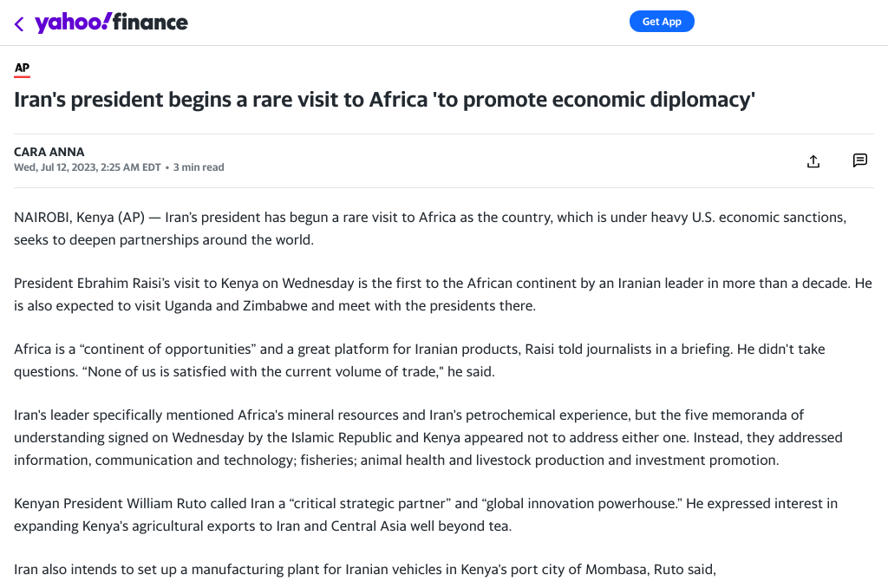Open the comments speech bubble icon
Screen dimensions: 888x588
pos(859,160)
